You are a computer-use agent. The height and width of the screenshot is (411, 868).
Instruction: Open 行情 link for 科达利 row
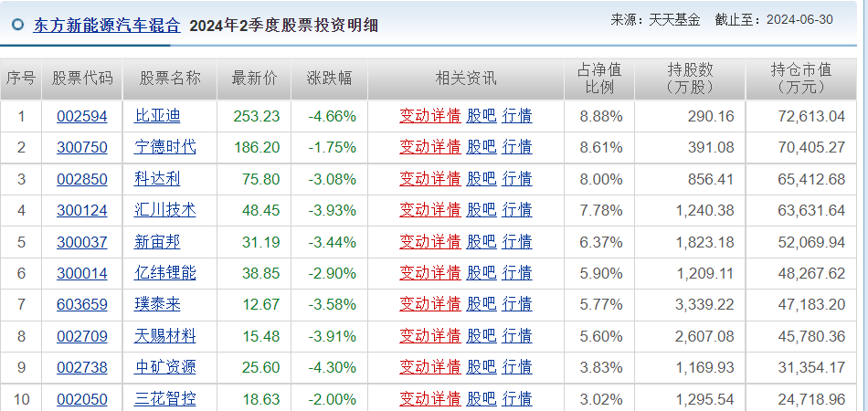coord(517,179)
